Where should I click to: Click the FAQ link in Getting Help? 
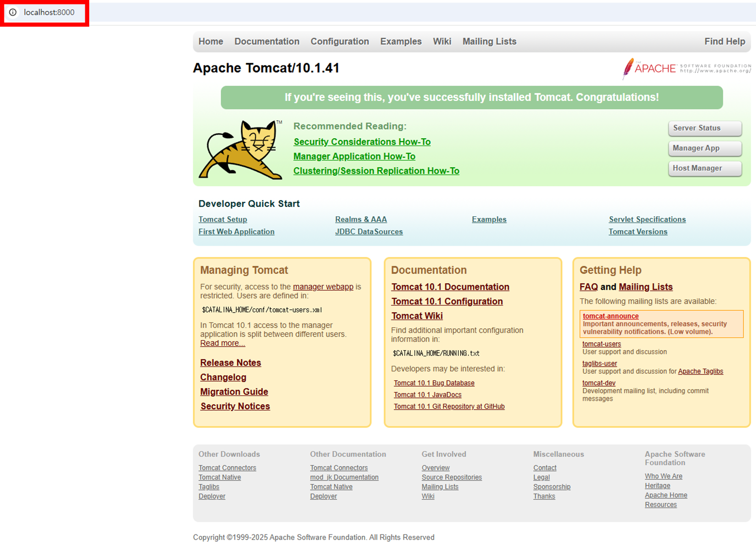588,287
